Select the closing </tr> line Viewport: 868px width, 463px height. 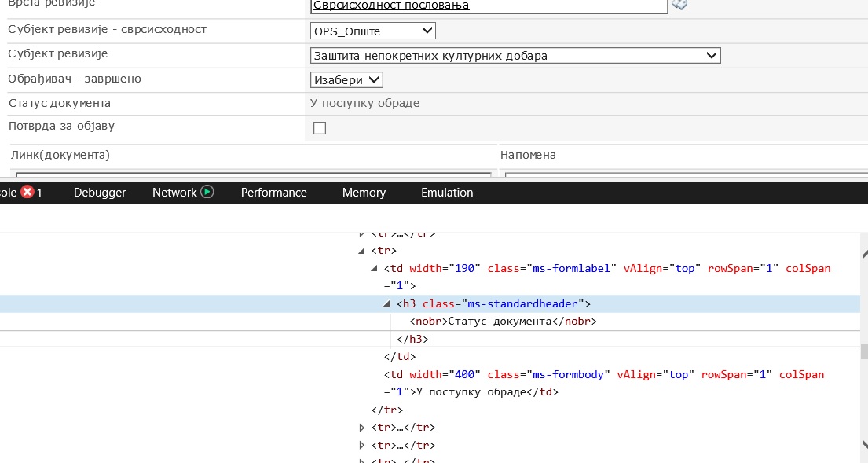click(x=387, y=410)
